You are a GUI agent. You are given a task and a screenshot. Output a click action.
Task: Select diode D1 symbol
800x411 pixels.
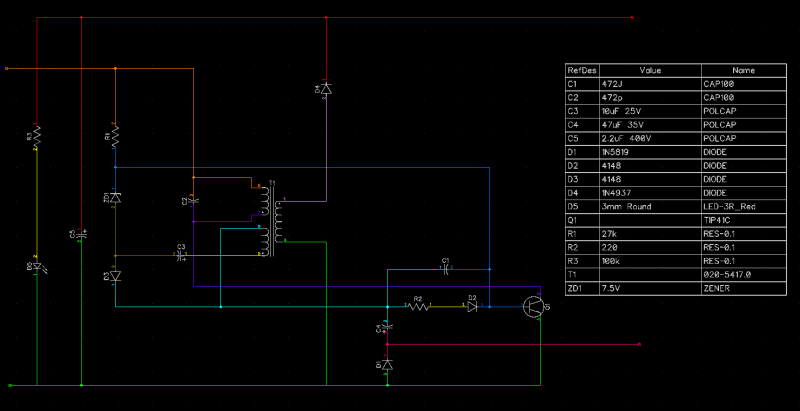[x=387, y=365]
